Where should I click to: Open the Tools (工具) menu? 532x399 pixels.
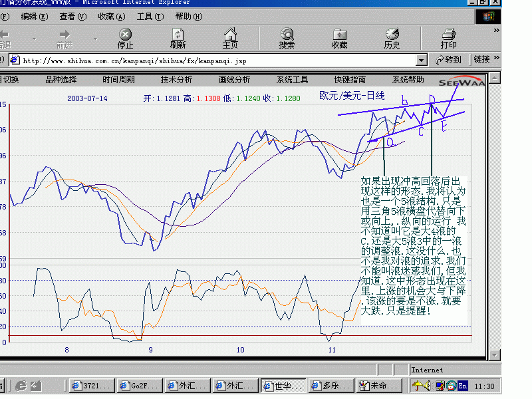[150, 17]
